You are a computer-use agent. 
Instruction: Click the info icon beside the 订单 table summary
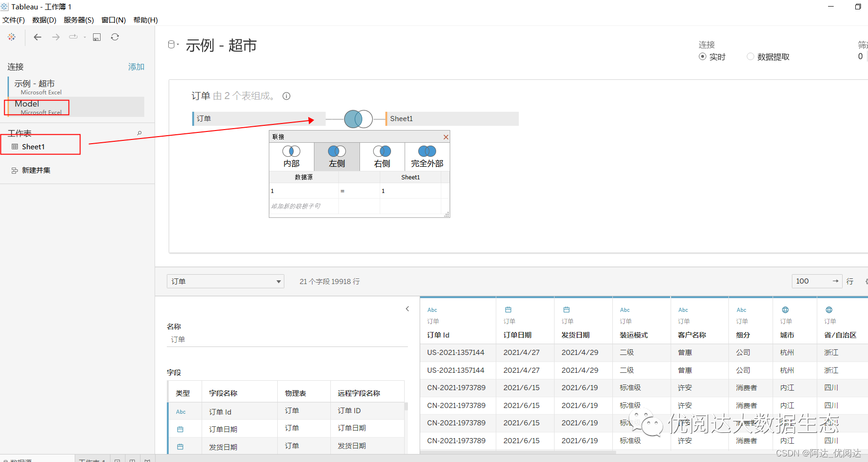(x=286, y=96)
